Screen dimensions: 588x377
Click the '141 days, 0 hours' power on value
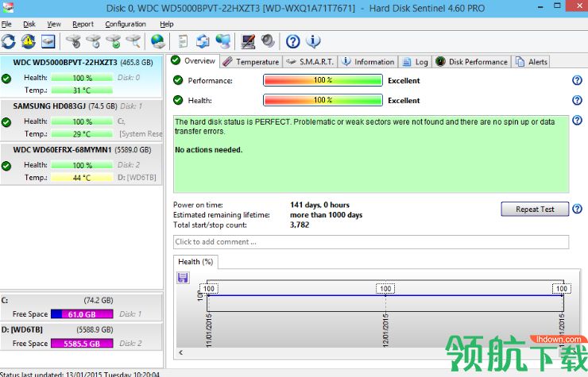[x=319, y=205]
